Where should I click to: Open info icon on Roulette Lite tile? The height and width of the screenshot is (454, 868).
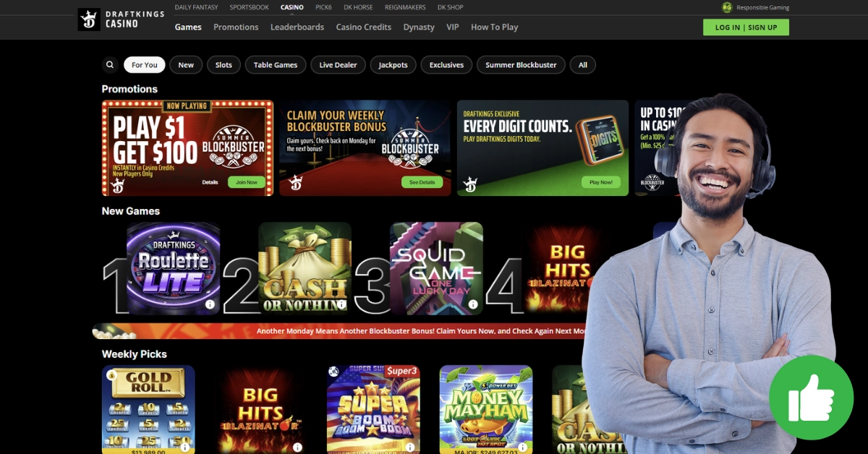(x=210, y=304)
